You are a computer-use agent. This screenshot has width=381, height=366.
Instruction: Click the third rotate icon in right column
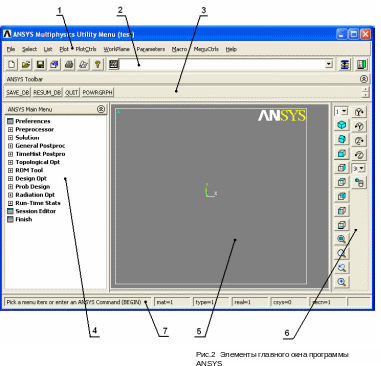[x=359, y=141]
